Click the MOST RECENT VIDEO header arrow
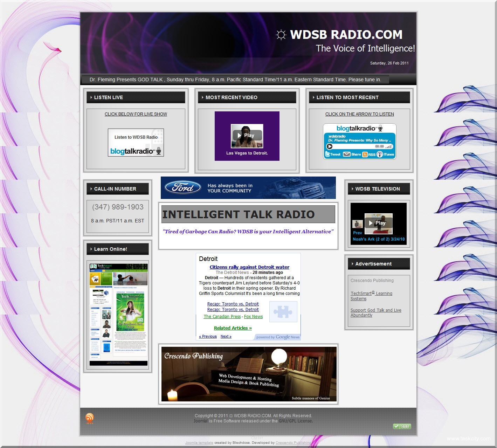 (203, 97)
